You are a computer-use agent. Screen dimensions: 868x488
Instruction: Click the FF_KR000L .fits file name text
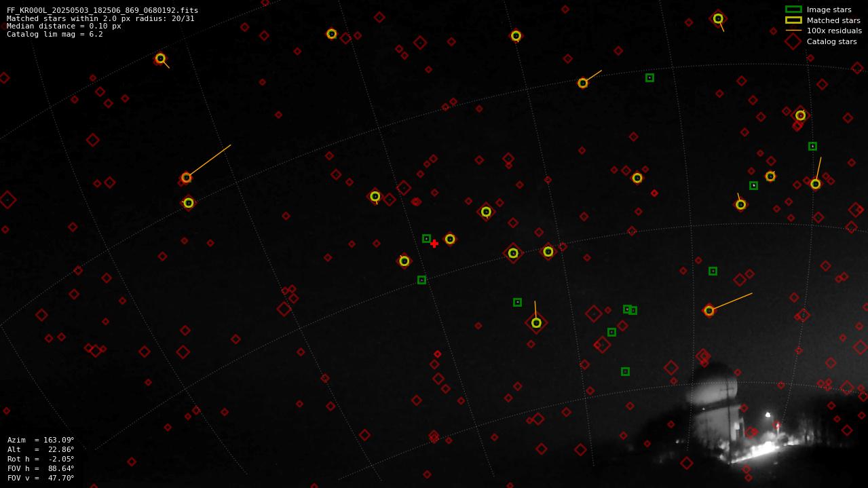(102, 10)
